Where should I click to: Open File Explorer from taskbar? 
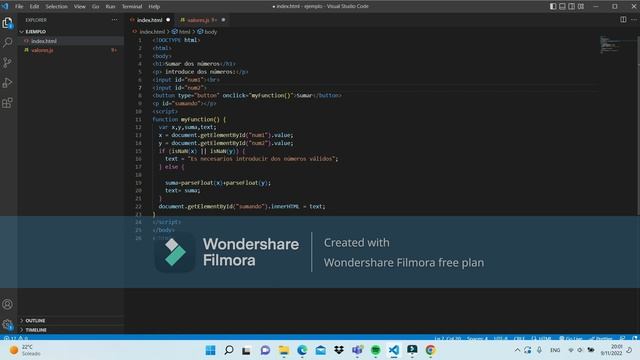click(x=284, y=350)
